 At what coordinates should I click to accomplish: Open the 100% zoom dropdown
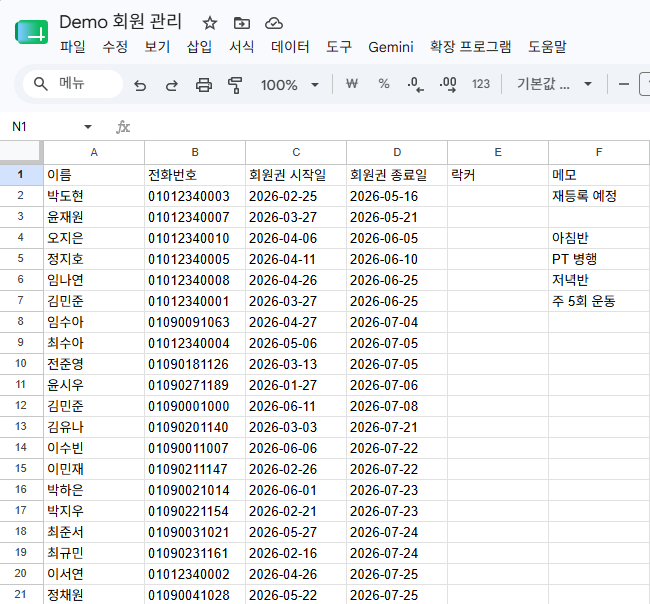pyautogui.click(x=290, y=85)
